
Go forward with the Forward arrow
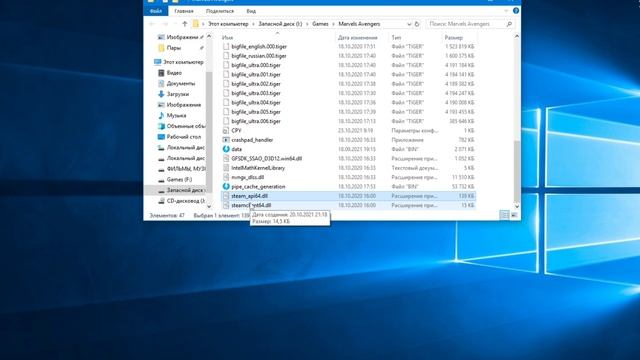click(165, 24)
